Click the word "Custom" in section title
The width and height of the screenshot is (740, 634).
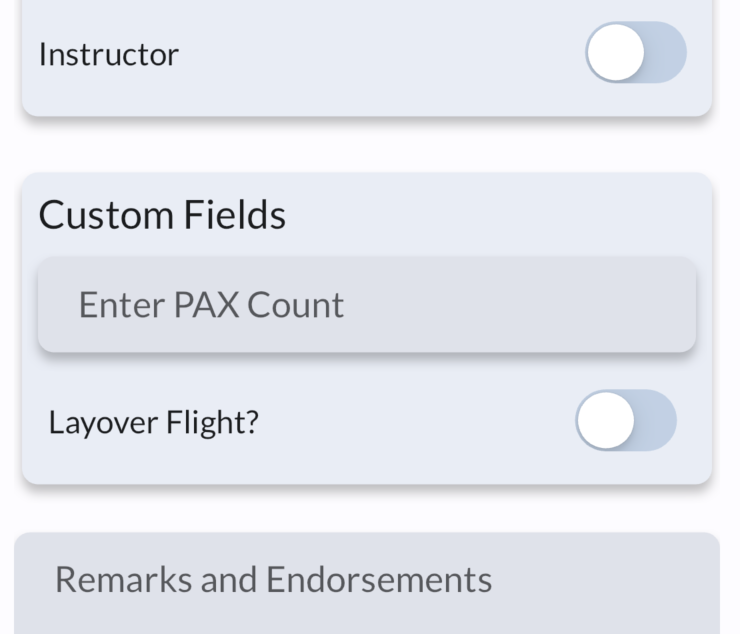[x=105, y=215]
